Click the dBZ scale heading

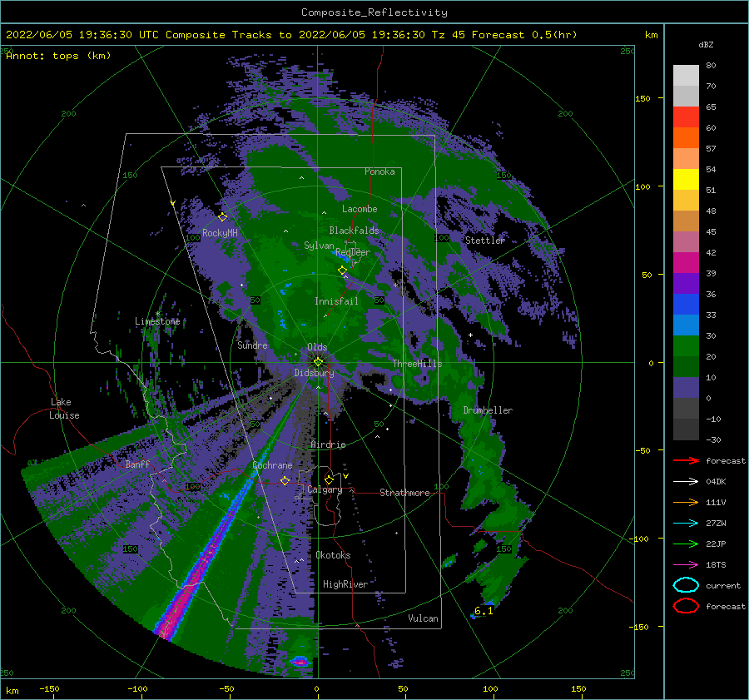click(706, 44)
